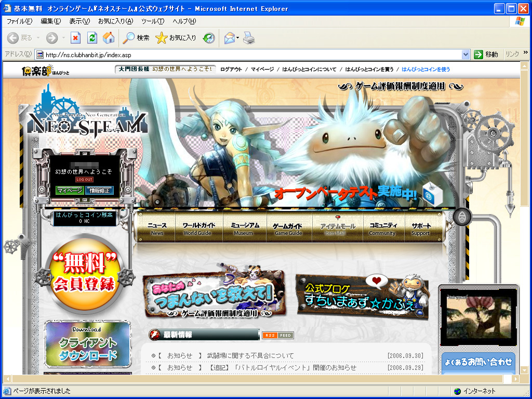Open the History clock icon

tap(209, 38)
